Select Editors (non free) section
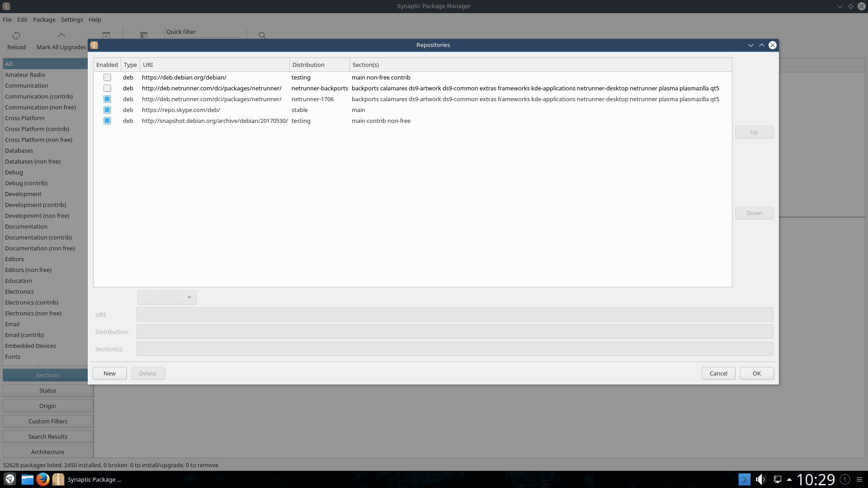This screenshot has width=868, height=488. (45, 270)
